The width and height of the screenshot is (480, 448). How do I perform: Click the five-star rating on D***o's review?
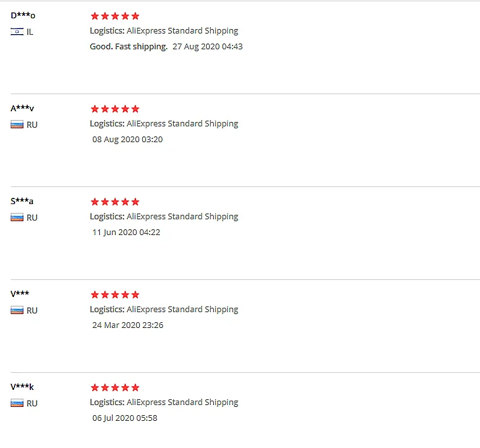point(114,16)
